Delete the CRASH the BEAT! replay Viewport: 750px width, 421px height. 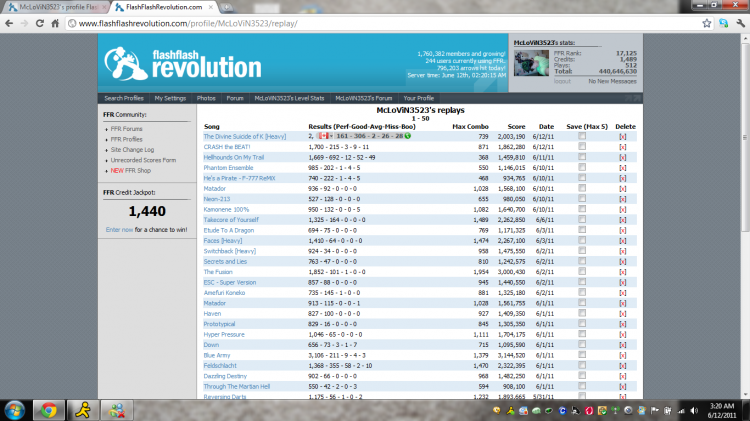[x=622, y=147]
